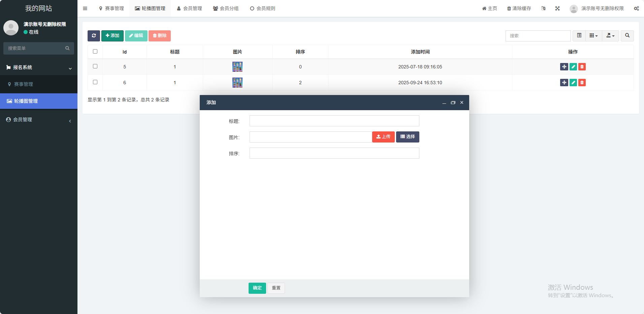
Task: Open 赛事管理 in the sidebar
Action: point(24,84)
